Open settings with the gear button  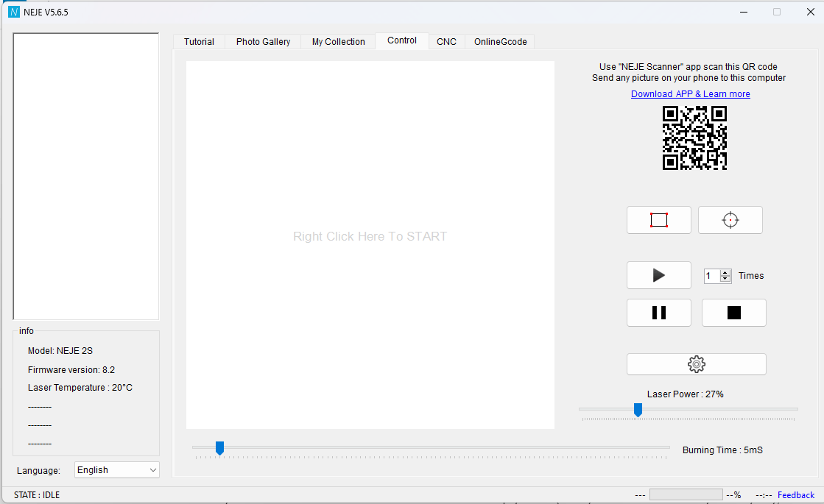point(696,364)
